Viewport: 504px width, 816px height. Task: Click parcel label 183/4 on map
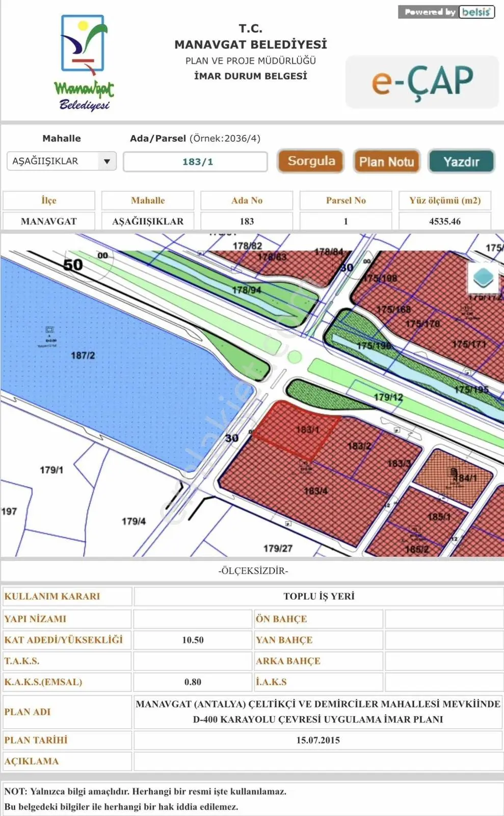tap(316, 491)
